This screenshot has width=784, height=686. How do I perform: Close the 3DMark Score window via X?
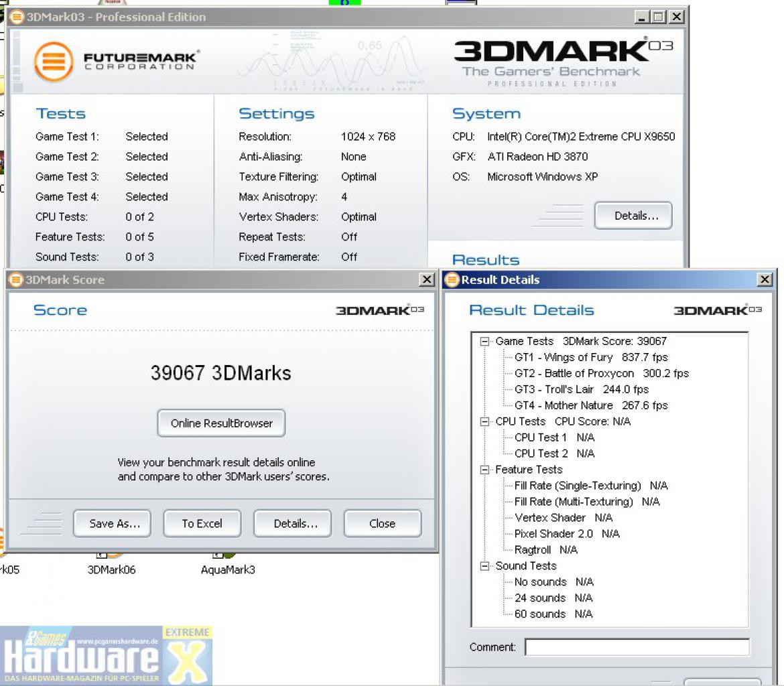pyautogui.click(x=426, y=279)
